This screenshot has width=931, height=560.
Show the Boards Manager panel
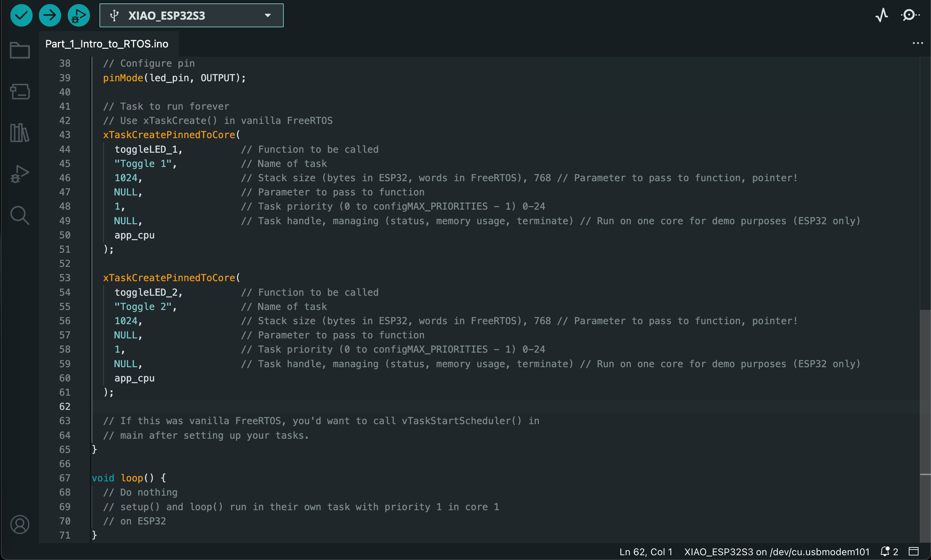point(20,91)
